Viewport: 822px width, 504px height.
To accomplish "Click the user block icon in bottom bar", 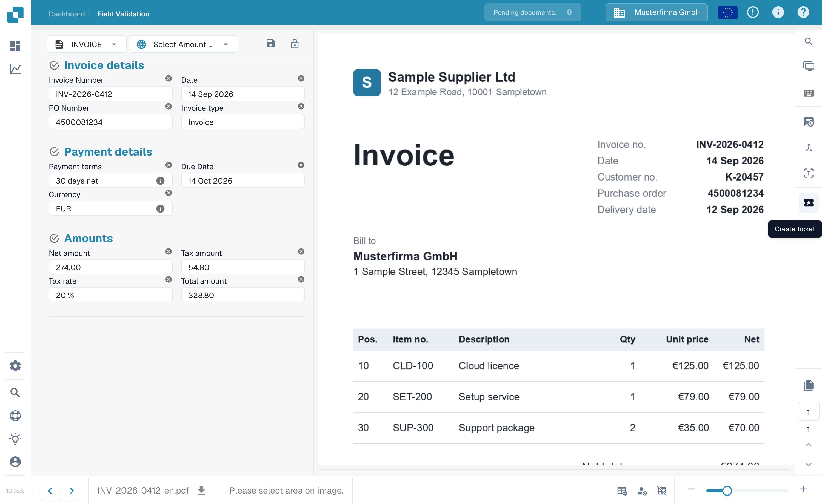I will 642,491.
